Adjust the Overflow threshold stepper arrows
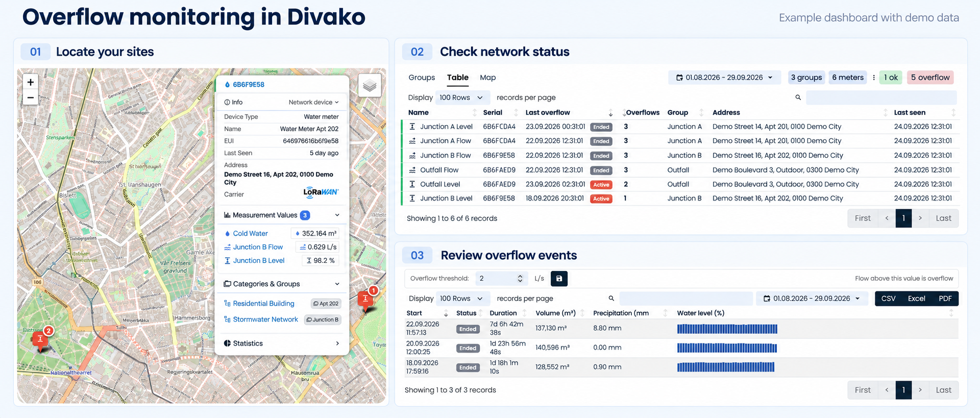Viewport: 980px width, 418px height. click(520, 279)
